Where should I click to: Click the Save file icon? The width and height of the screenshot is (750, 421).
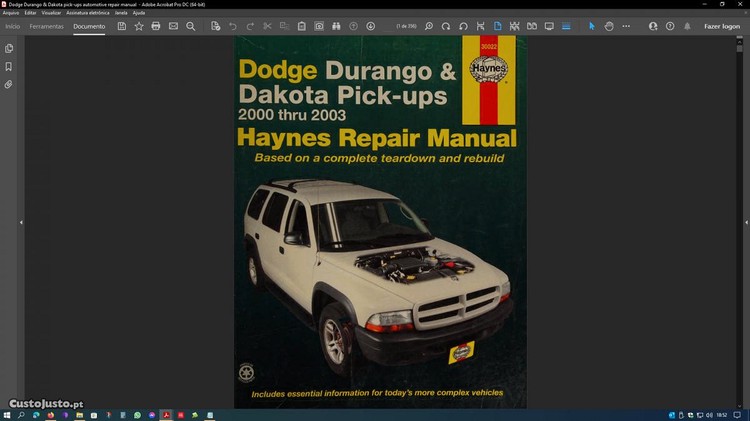pyautogui.click(x=122, y=26)
